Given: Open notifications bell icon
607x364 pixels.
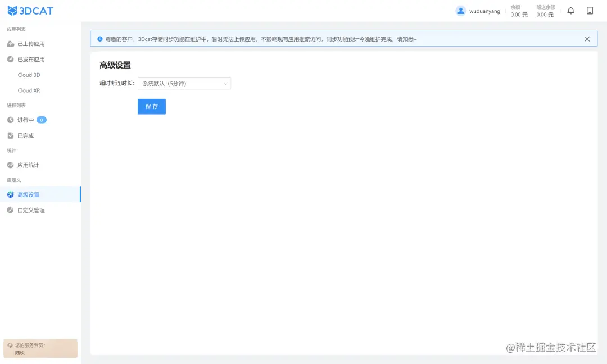Looking at the screenshot, I should coord(570,11).
